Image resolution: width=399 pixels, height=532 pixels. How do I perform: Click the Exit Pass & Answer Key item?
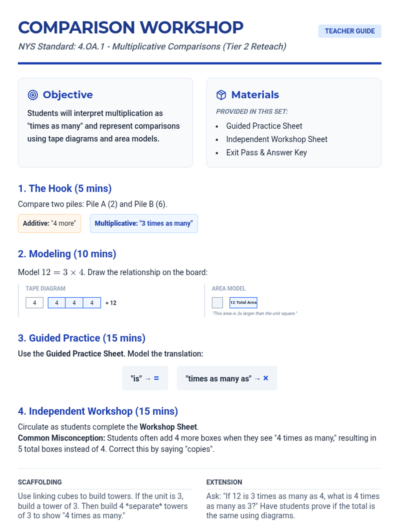tap(266, 153)
